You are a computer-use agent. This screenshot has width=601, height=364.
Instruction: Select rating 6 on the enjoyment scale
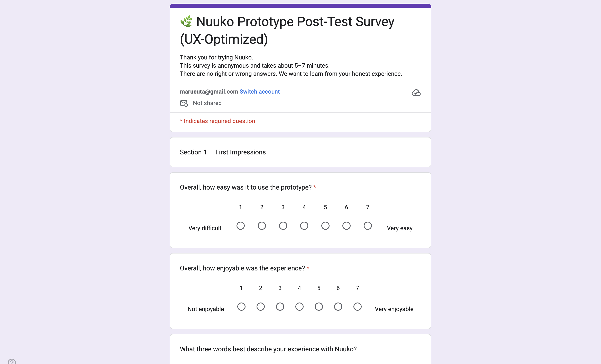click(338, 306)
